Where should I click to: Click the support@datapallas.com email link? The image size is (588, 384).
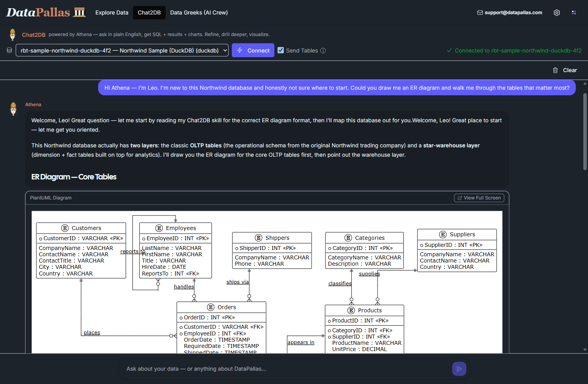coord(510,13)
